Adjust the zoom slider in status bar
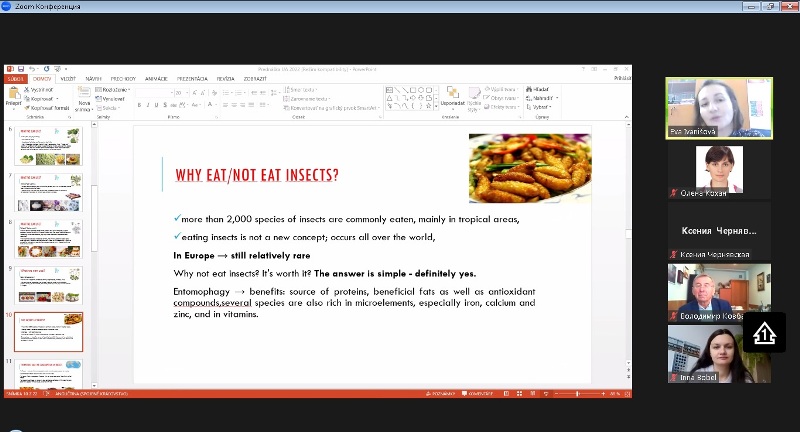Viewport: 800px width, 432px height. [x=578, y=394]
